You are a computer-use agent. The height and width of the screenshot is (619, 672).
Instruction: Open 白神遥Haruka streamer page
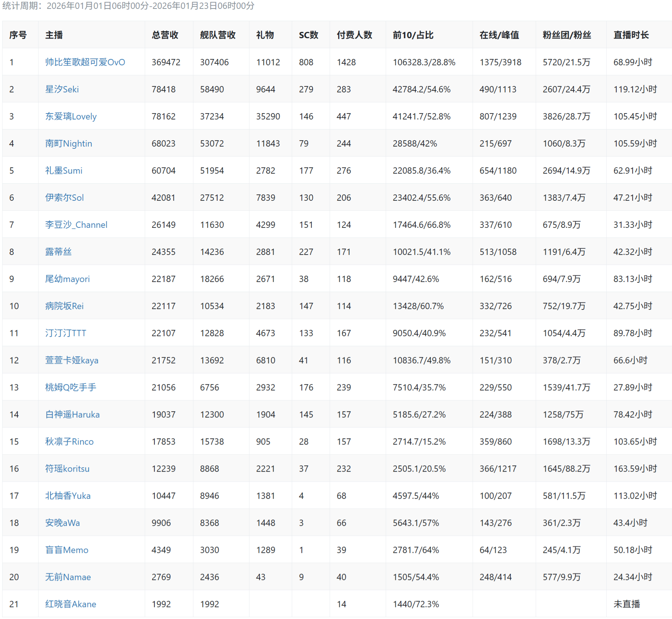pyautogui.click(x=72, y=414)
